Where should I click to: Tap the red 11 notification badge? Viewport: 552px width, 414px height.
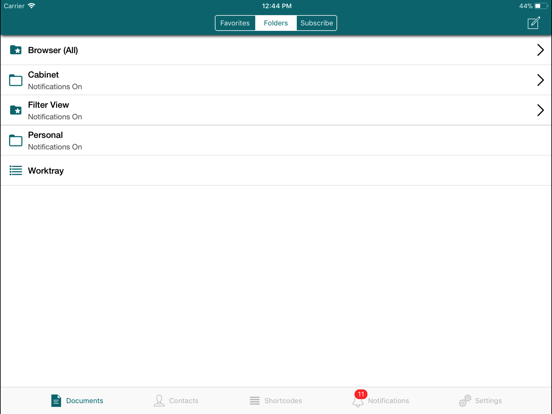pyautogui.click(x=361, y=394)
